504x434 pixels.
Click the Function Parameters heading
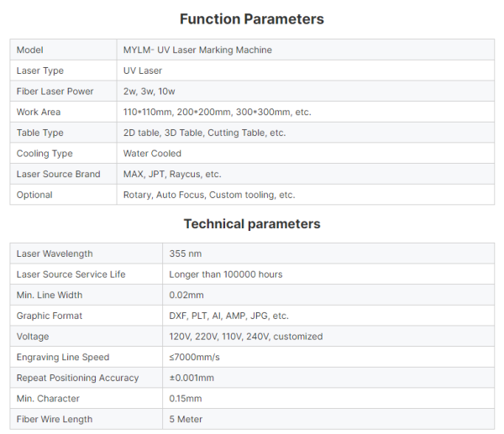[252, 19]
